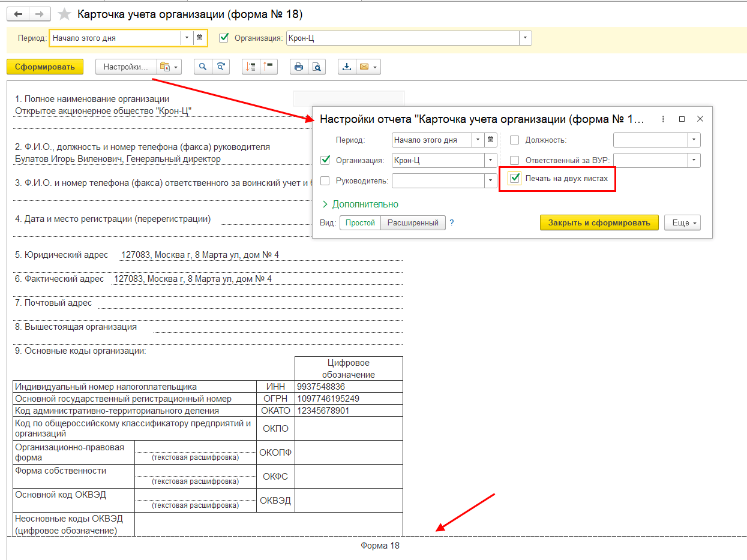
Task: Save report to file icon
Action: (347, 67)
